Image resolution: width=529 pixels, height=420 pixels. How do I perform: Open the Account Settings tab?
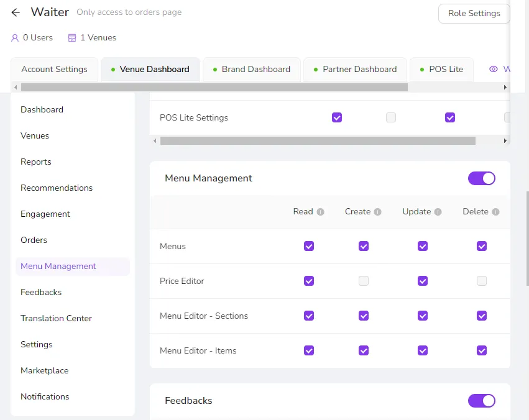tap(54, 70)
